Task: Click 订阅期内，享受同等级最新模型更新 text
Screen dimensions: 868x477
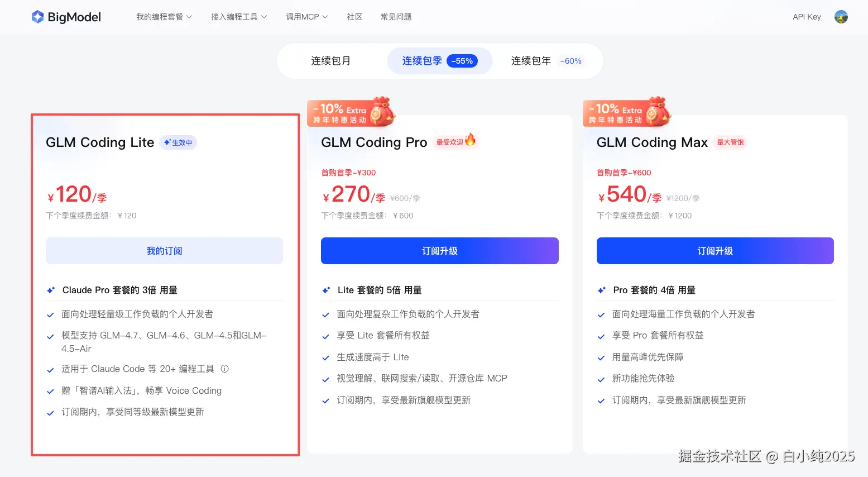Action: [133, 412]
